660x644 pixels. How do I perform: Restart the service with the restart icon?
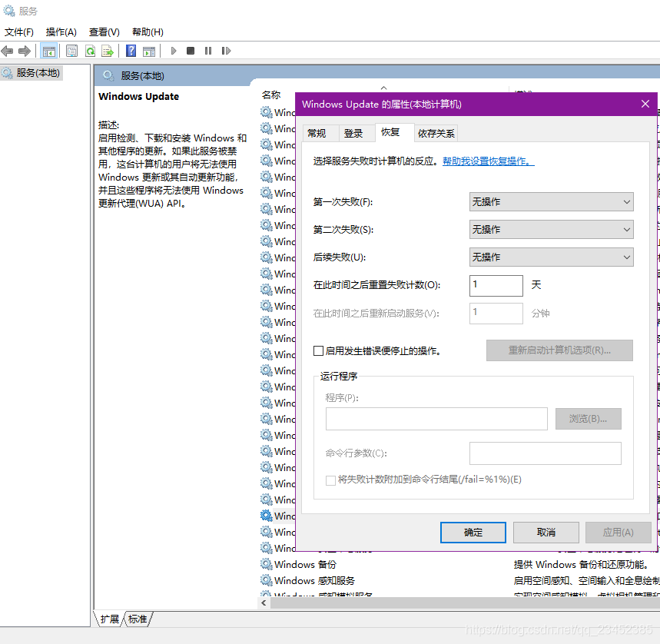[226, 51]
